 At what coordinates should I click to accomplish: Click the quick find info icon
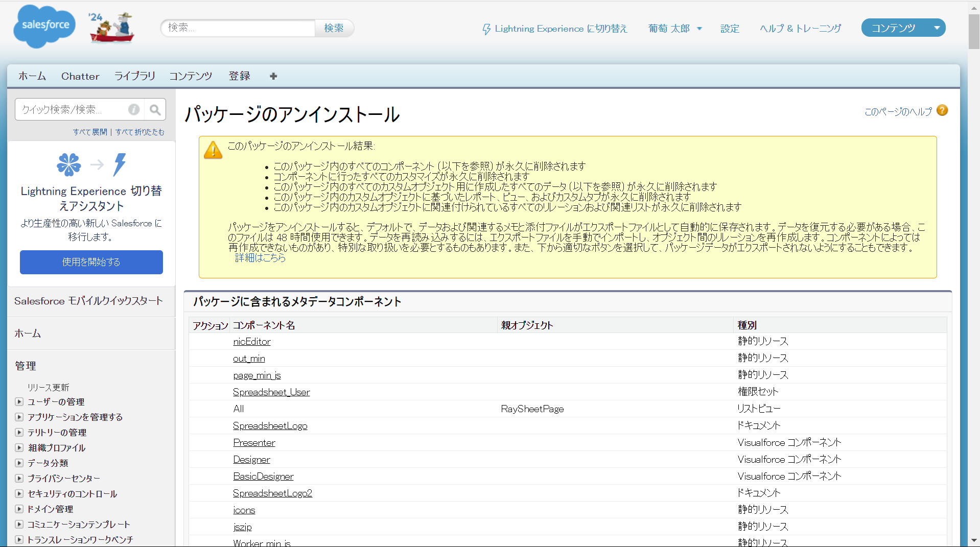pos(134,109)
